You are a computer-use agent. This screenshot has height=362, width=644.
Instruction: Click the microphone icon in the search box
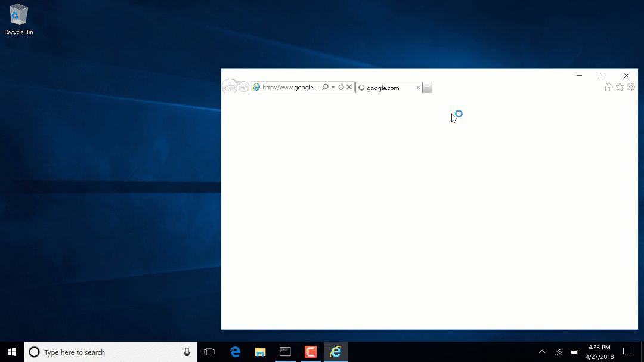tap(187, 352)
